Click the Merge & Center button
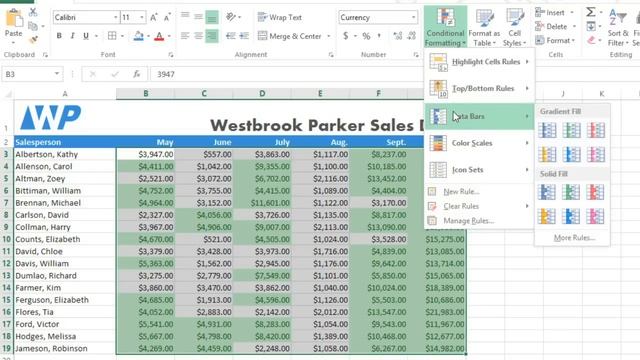Image resolution: width=640 pixels, height=360 pixels. (290, 36)
